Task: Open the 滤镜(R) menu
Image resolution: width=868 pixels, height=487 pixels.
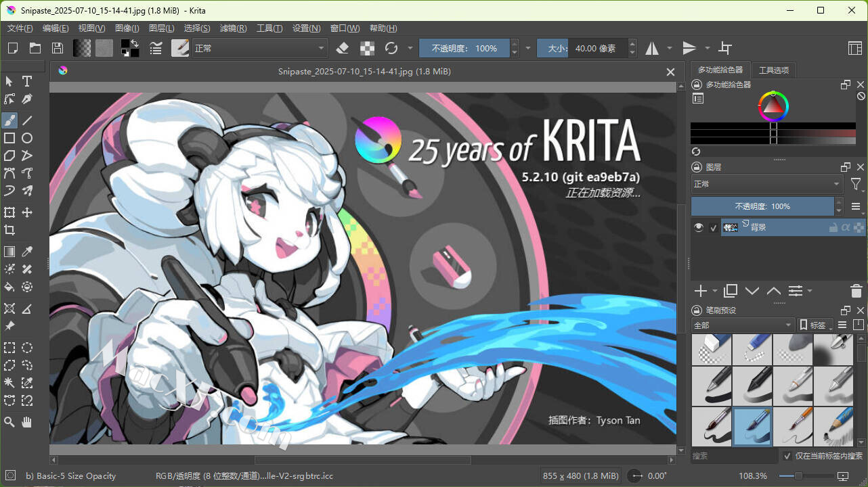Action: [x=233, y=28]
